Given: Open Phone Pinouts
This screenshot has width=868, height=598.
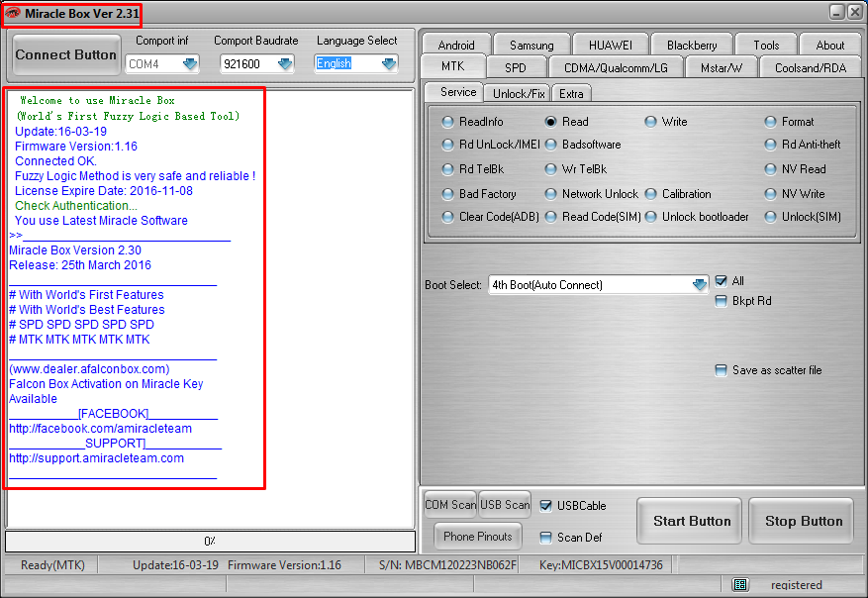Looking at the screenshot, I should pyautogui.click(x=478, y=537).
